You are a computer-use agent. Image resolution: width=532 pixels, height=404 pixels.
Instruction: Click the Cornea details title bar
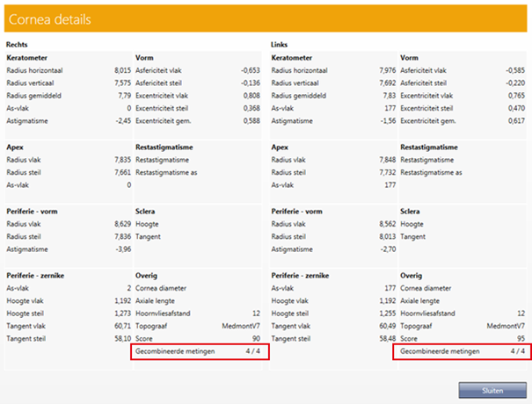(x=266, y=18)
